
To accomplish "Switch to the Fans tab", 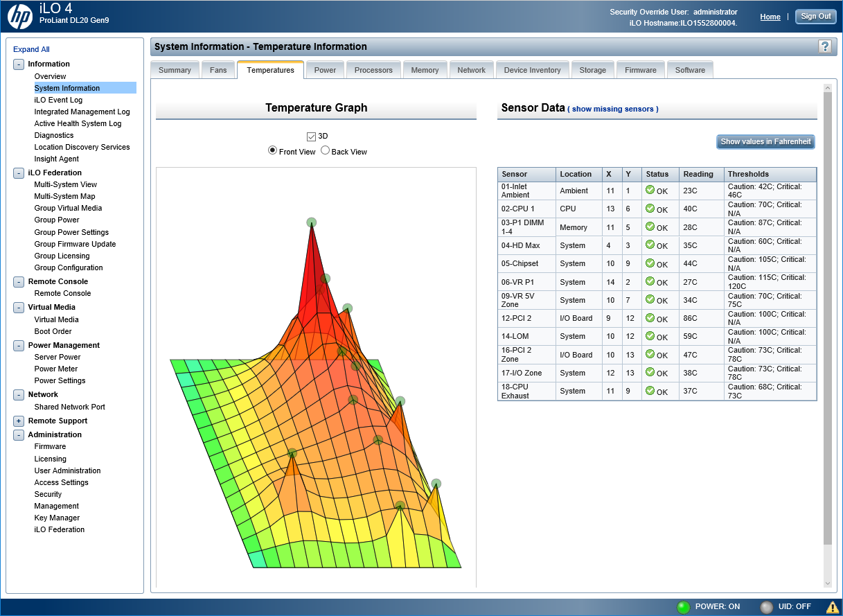I will click(x=218, y=70).
